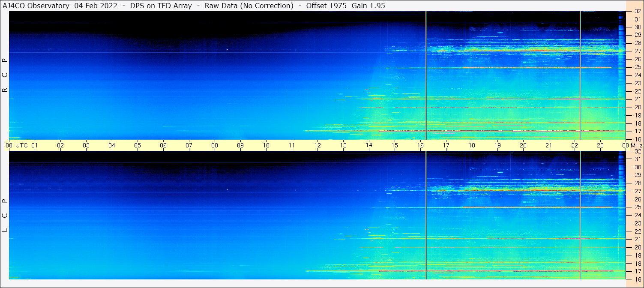Viewport: 644px width, 288px height.
Task: Select the 17 MHz label of the LCP panel
Action: [638, 271]
